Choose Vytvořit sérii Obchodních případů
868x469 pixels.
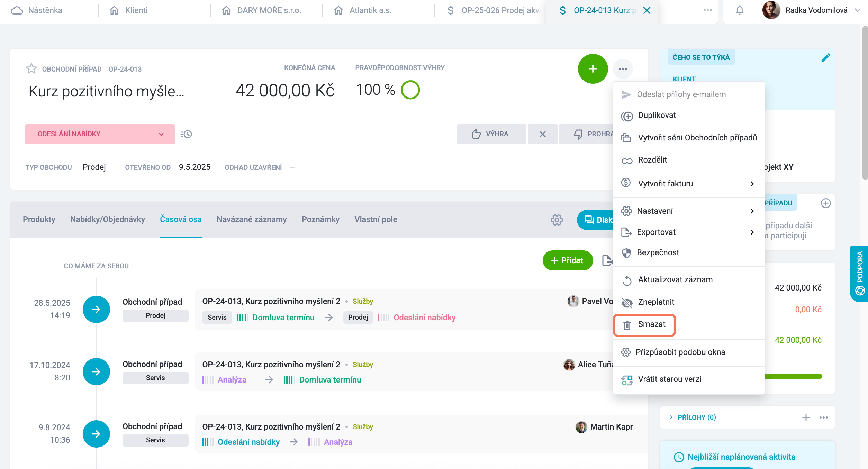pyautogui.click(x=689, y=138)
